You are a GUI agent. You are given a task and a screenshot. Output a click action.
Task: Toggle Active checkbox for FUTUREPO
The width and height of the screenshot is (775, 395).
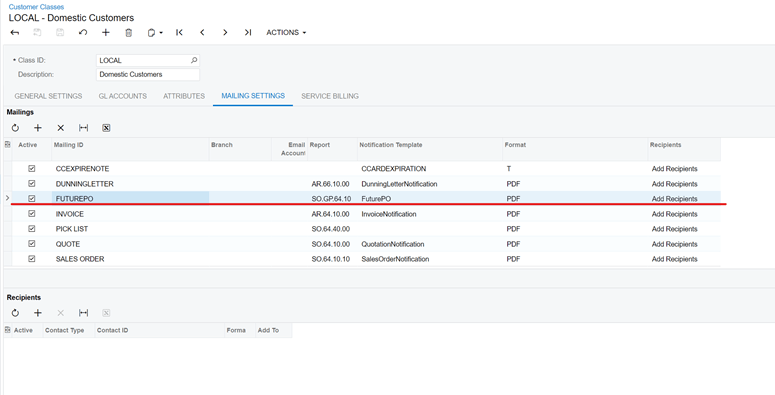[x=32, y=199]
